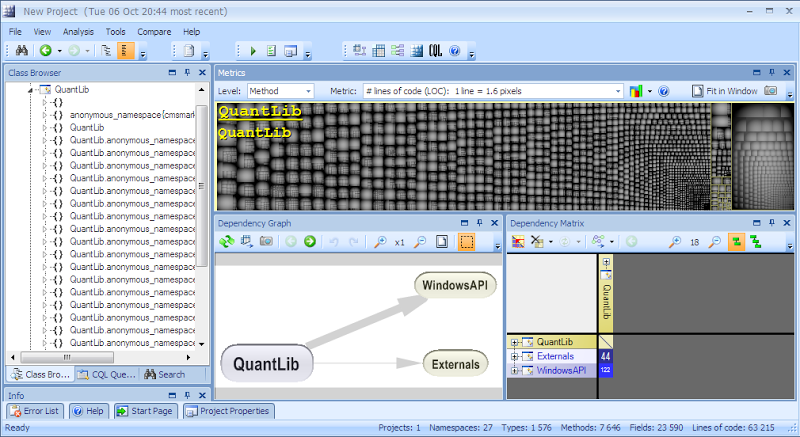The width and height of the screenshot is (800, 437).
Task: Expand the Externals row in Dependency Matrix
Action: pyautogui.click(x=514, y=356)
